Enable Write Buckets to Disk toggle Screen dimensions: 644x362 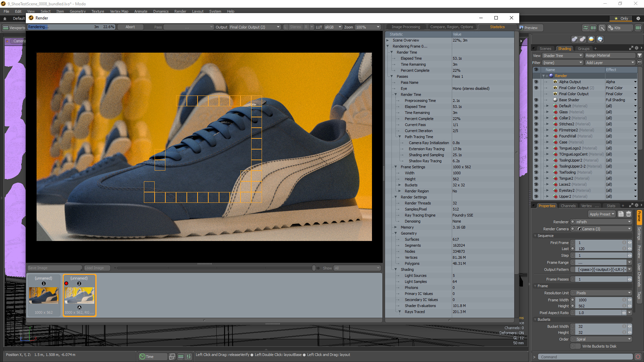(x=576, y=346)
